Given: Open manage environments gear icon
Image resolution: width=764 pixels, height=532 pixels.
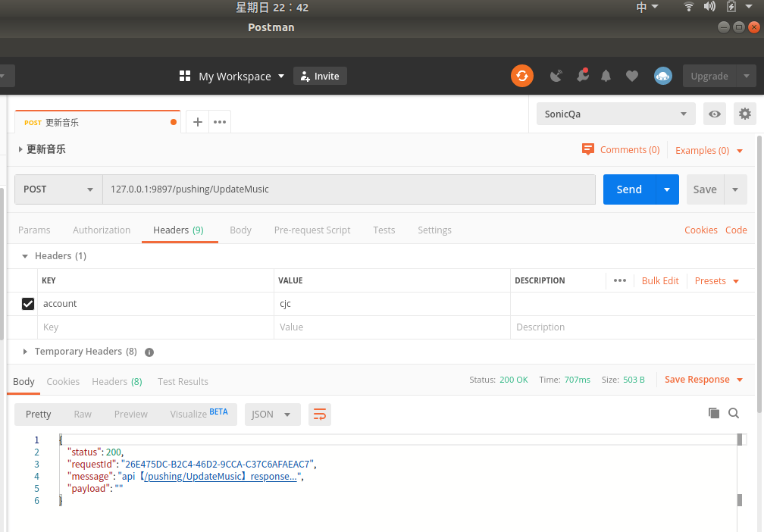Looking at the screenshot, I should pyautogui.click(x=745, y=114).
